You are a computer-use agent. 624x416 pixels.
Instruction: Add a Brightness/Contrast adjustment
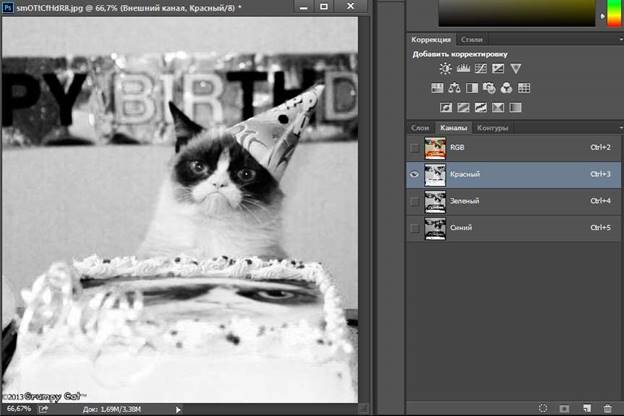click(445, 69)
